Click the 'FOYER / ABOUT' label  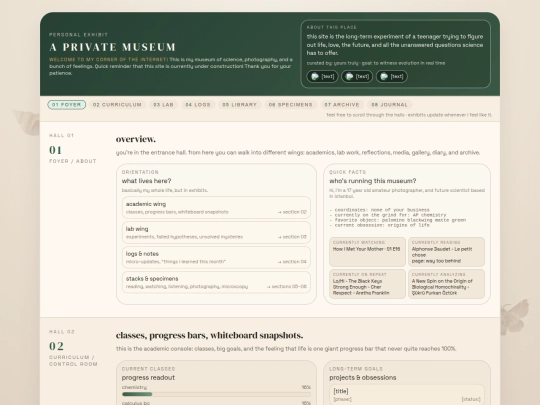click(x=73, y=161)
